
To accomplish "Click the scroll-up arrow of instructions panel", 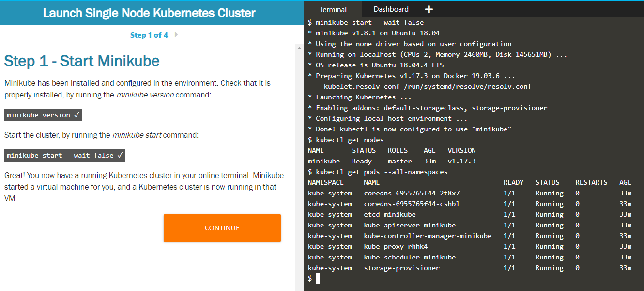I will click(x=299, y=47).
